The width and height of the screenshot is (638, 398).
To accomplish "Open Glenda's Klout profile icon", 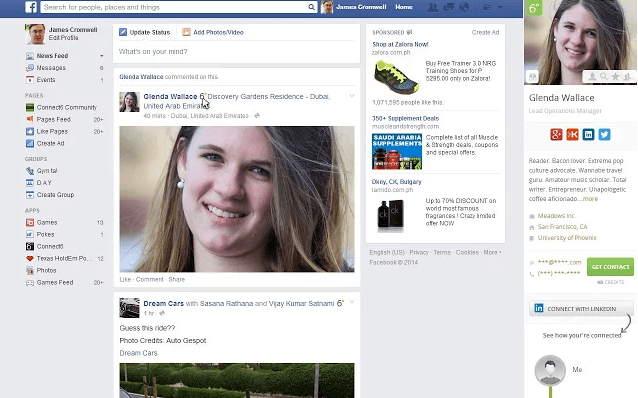I will pyautogui.click(x=572, y=134).
